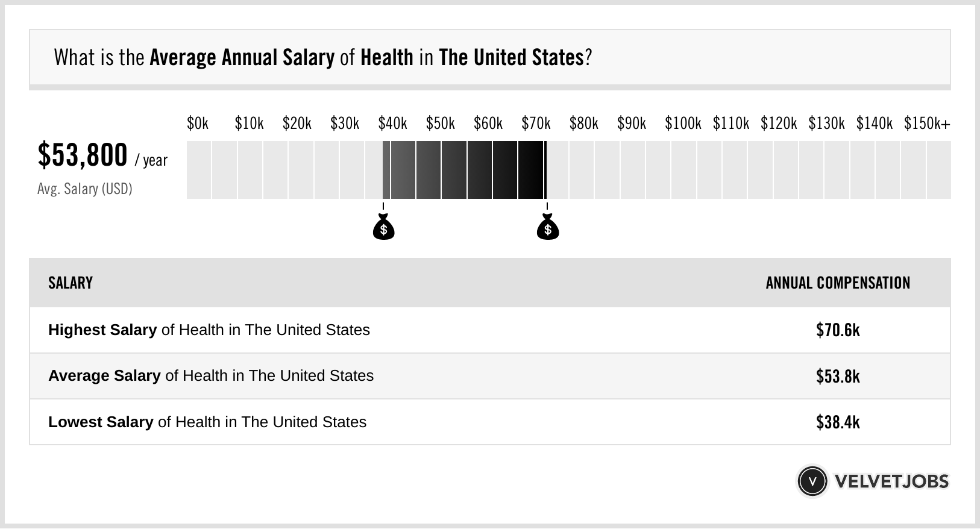Image resolution: width=980 pixels, height=529 pixels.
Task: Click the SALARY column header
Action: click(x=71, y=283)
